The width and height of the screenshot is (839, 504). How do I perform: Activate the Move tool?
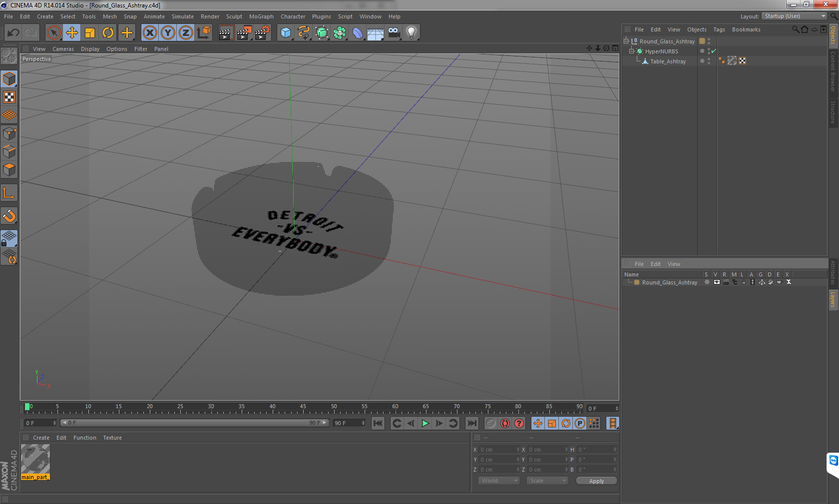72,33
